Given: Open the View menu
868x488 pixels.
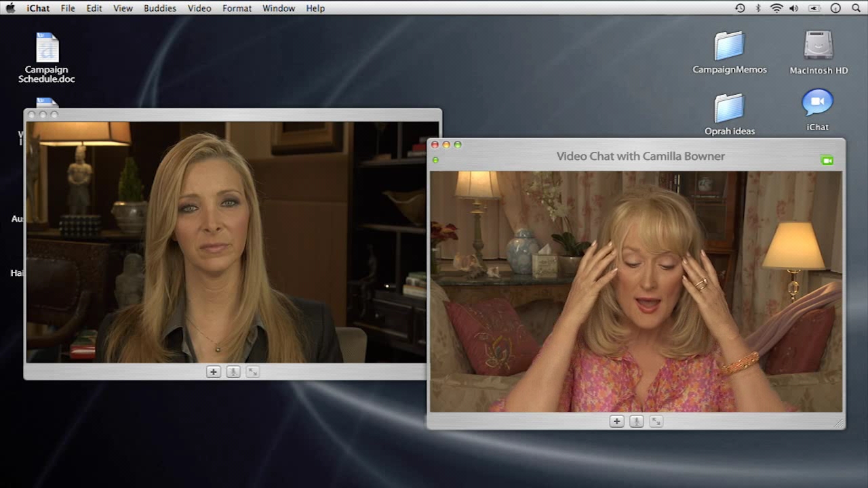Looking at the screenshot, I should point(123,8).
